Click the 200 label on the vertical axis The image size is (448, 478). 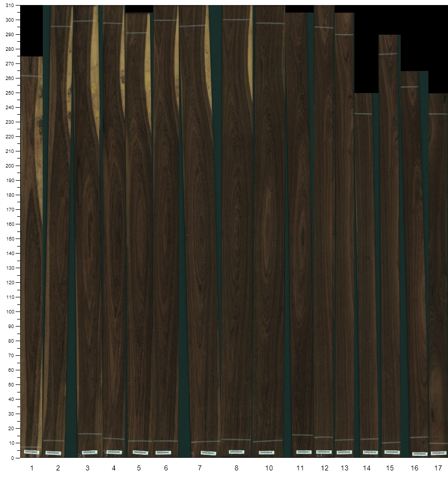(9, 166)
